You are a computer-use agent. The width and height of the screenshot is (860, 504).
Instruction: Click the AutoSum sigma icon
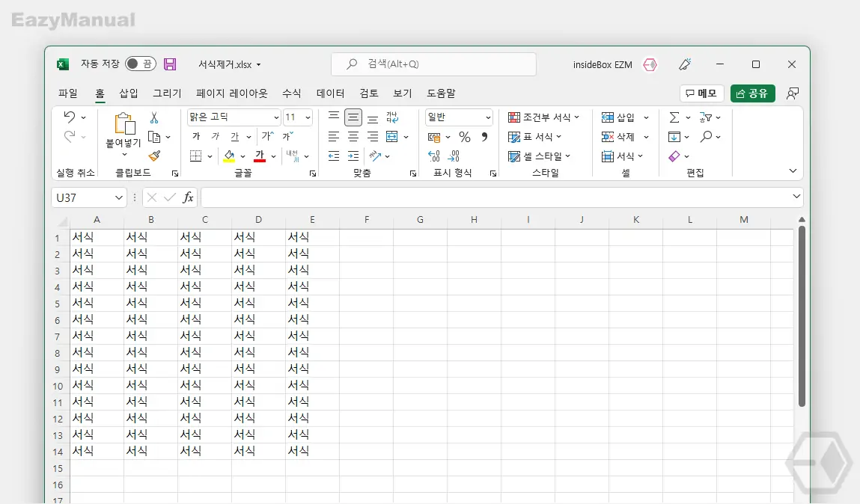click(x=674, y=117)
